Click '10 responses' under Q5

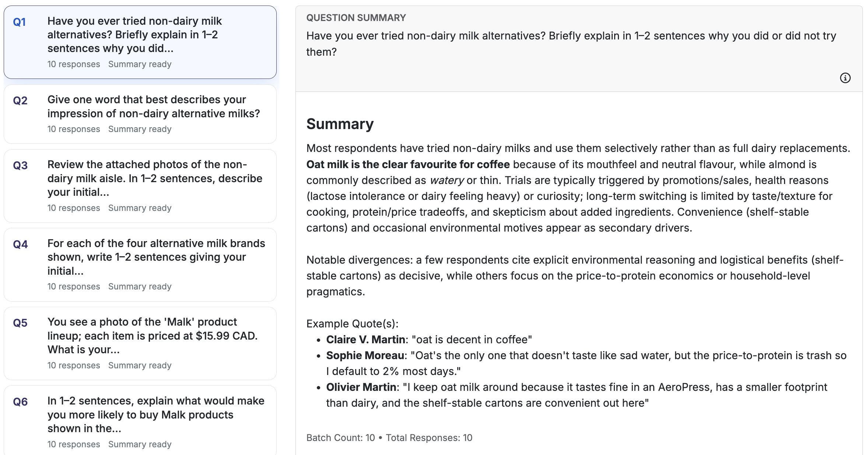pos(73,365)
